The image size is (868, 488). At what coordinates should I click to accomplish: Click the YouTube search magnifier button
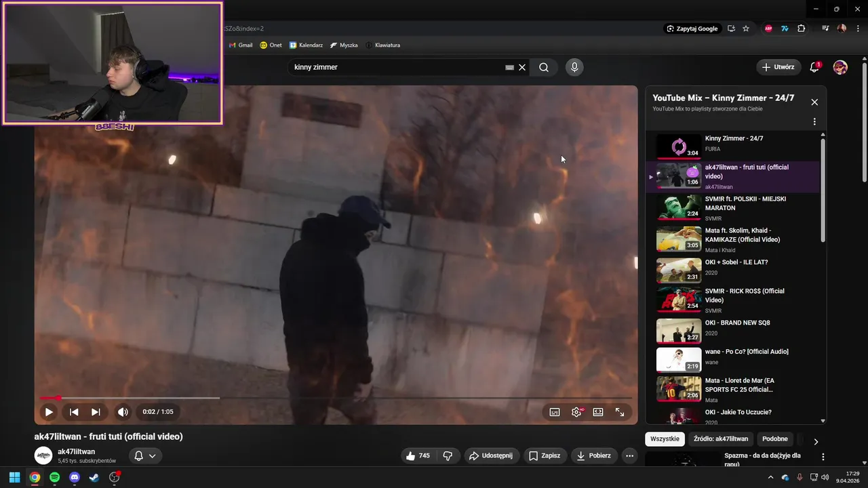(x=544, y=67)
